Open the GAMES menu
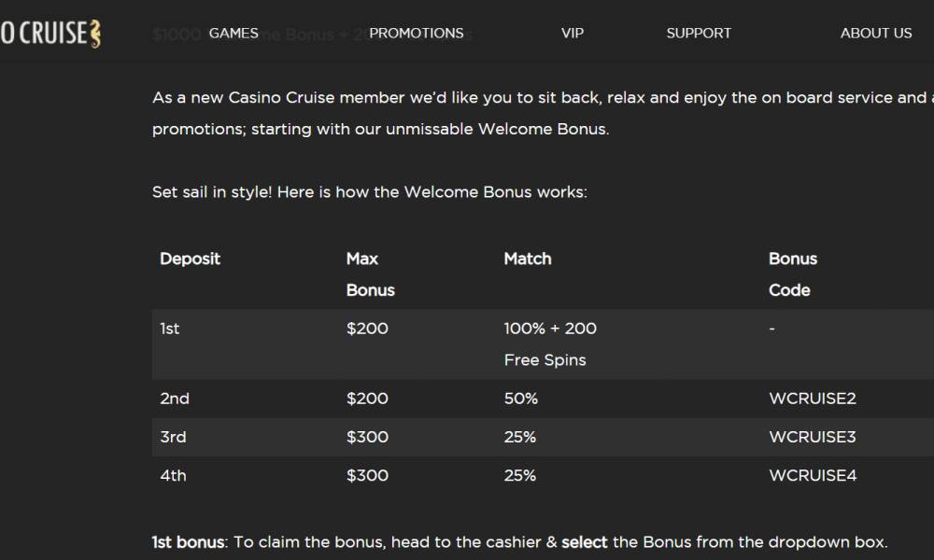This screenshot has width=934, height=560. click(x=233, y=33)
